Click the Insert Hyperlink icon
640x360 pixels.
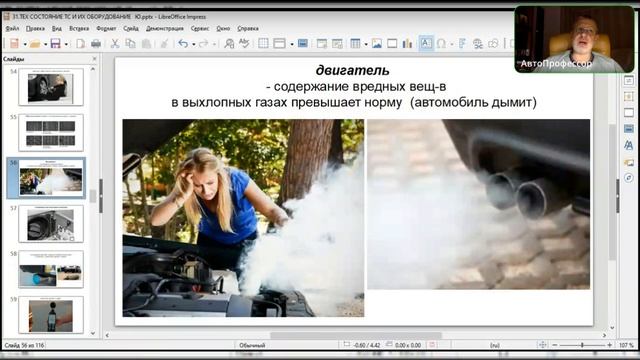point(478,43)
